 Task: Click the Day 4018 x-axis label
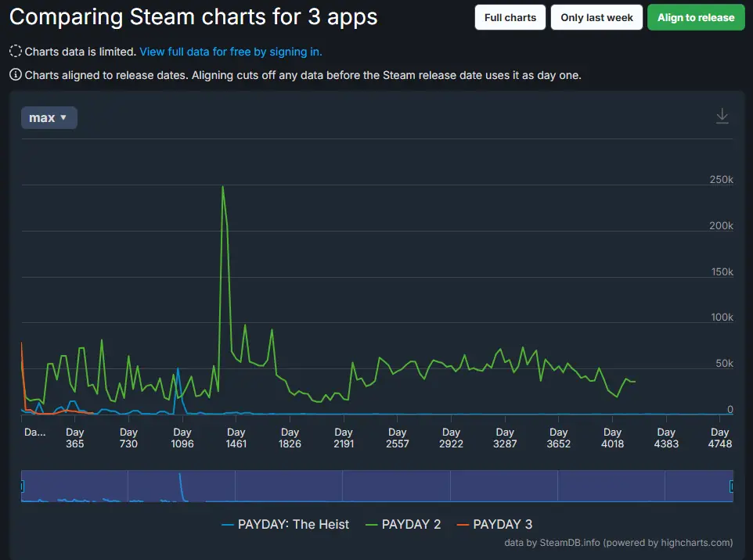612,438
